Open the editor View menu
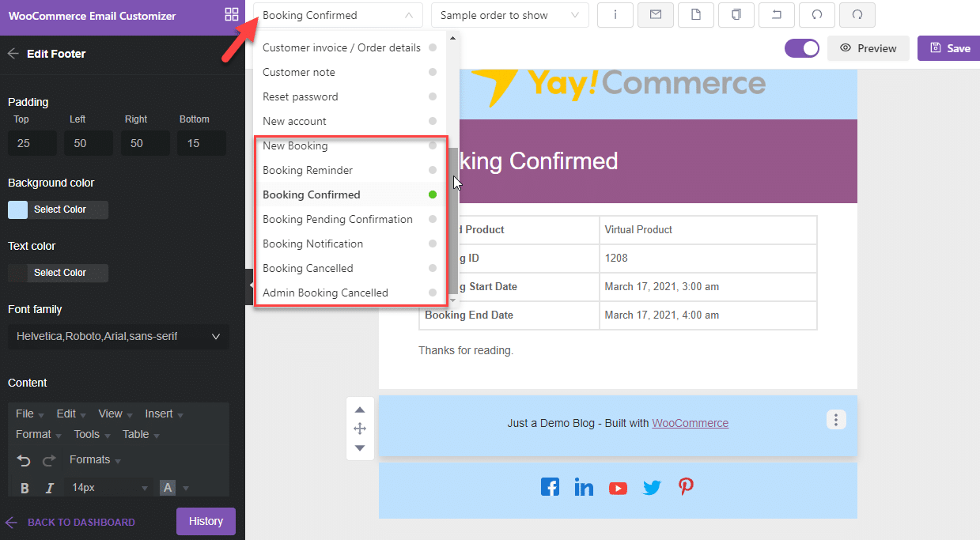 coord(115,413)
